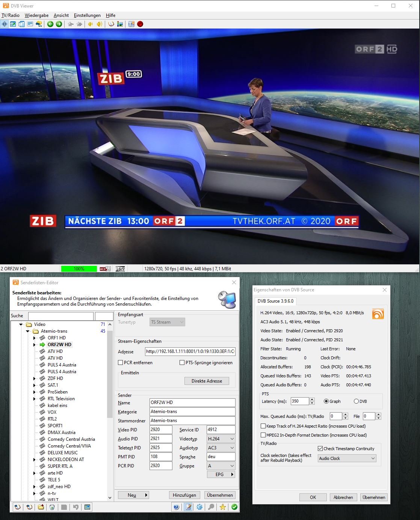Click the volume up speaker icon

pos(99,24)
